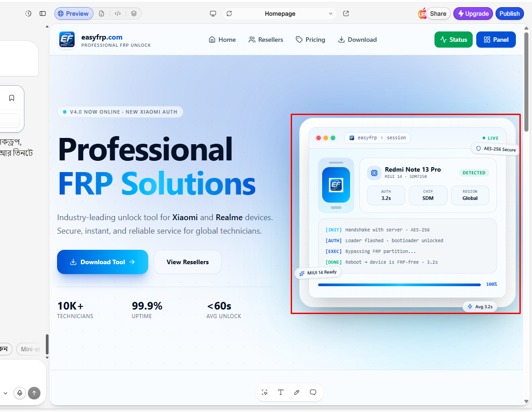
Task: Click the CHIP SDM stat box
Action: click(428, 195)
